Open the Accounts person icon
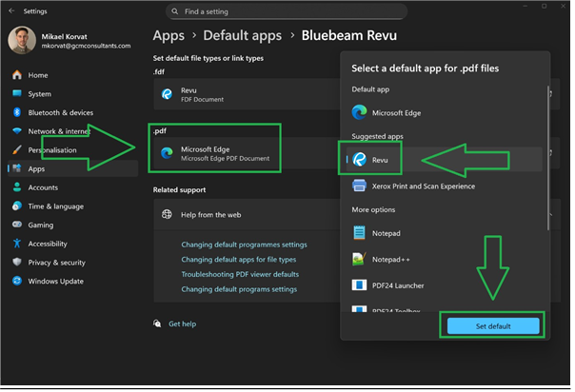Image resolution: width=575 pixels, height=392 pixels. pos(17,187)
